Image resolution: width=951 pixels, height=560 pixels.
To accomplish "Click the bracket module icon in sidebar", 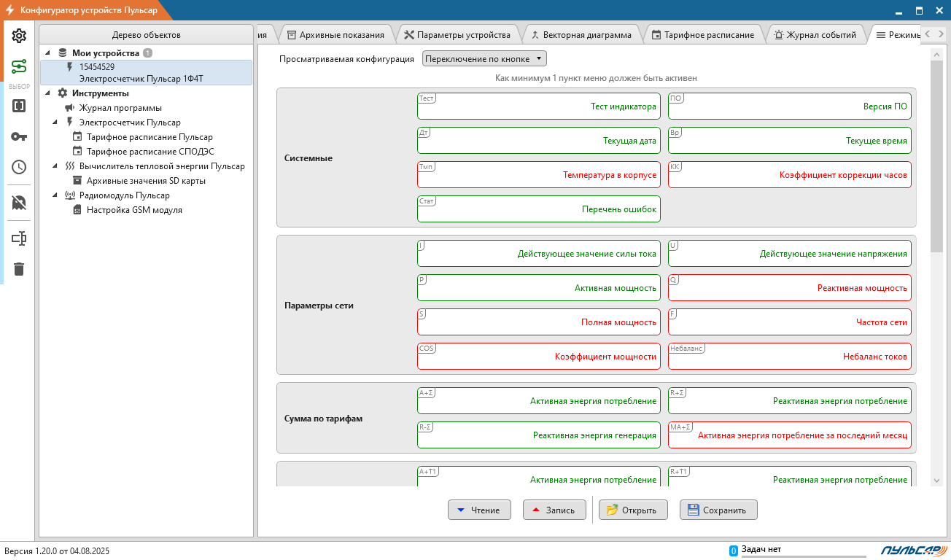I will [x=19, y=106].
